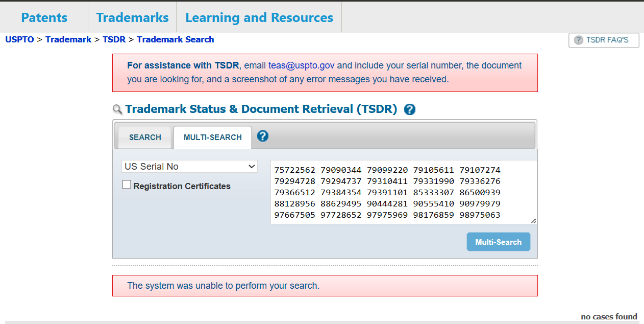Select the MULTI-SEARCH tab

(x=212, y=137)
